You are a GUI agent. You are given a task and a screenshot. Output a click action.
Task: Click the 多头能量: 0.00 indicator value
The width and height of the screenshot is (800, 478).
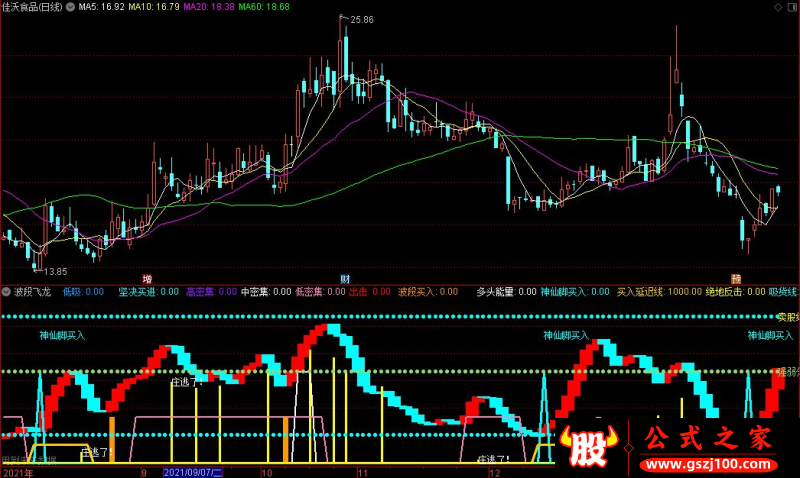[507, 292]
